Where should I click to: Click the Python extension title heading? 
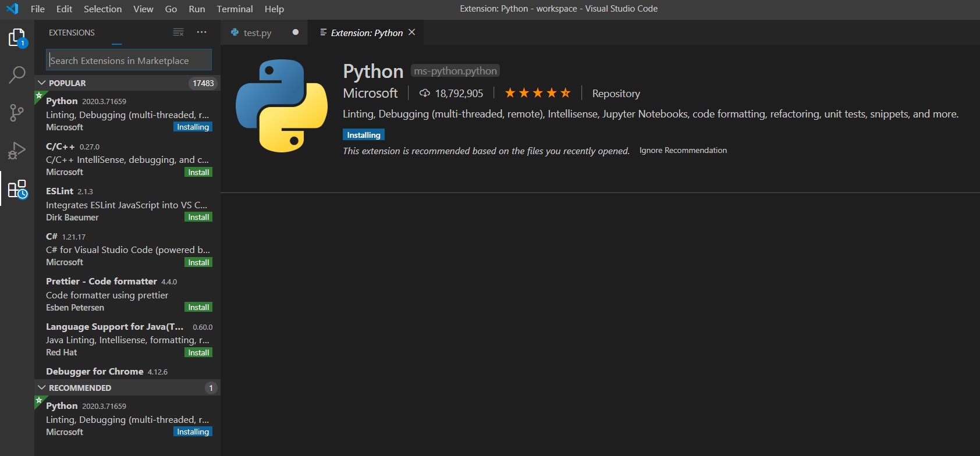373,71
